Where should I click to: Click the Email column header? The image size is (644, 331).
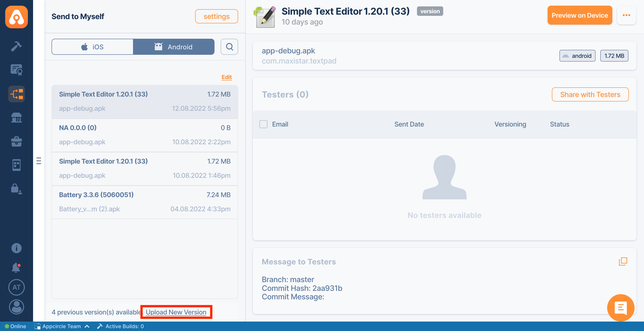(280, 124)
